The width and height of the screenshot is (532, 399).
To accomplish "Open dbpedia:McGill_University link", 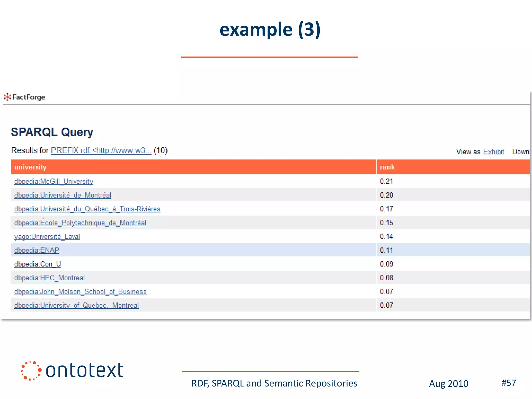I will 54,181.
